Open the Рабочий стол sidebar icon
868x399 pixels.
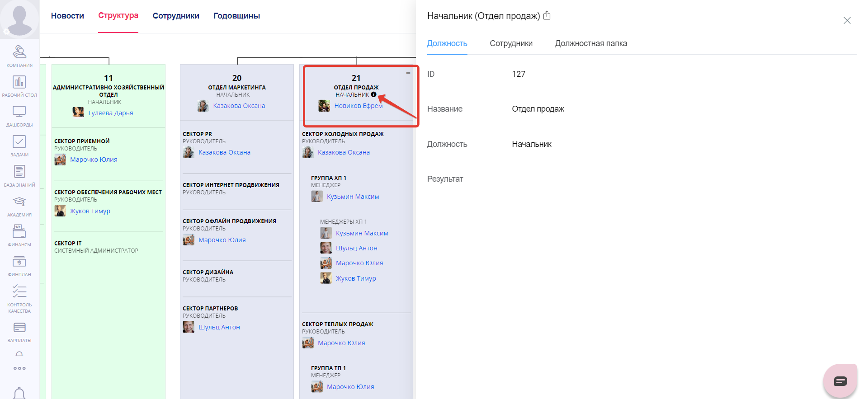[19, 86]
